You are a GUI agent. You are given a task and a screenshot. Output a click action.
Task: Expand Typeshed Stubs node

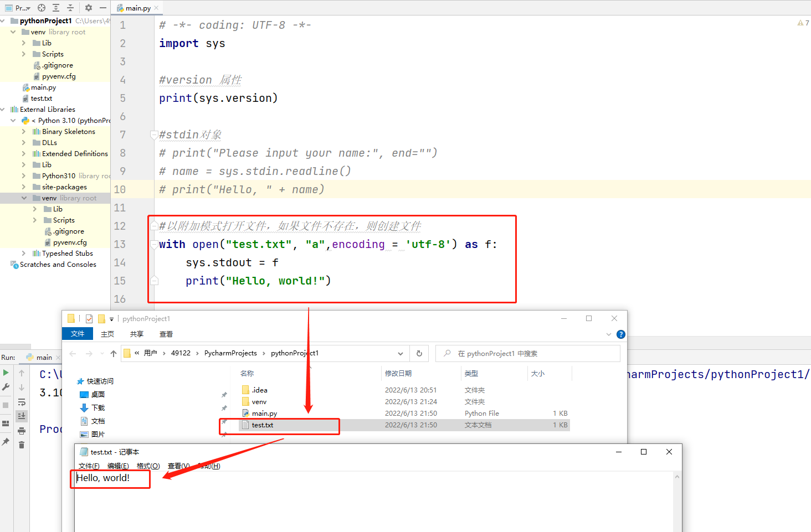coord(24,254)
